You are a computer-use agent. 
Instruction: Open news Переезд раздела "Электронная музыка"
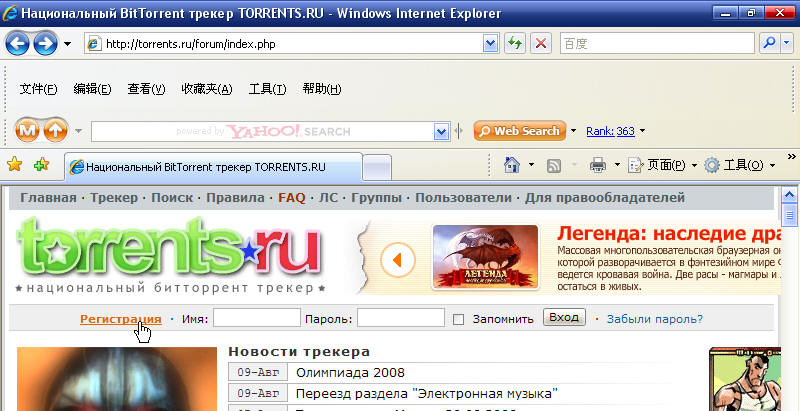(427, 394)
